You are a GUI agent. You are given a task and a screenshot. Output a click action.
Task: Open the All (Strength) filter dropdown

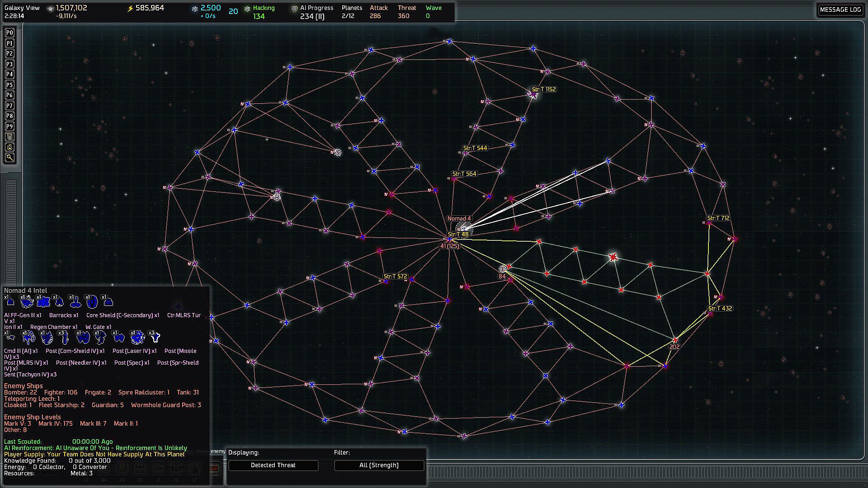(x=379, y=465)
